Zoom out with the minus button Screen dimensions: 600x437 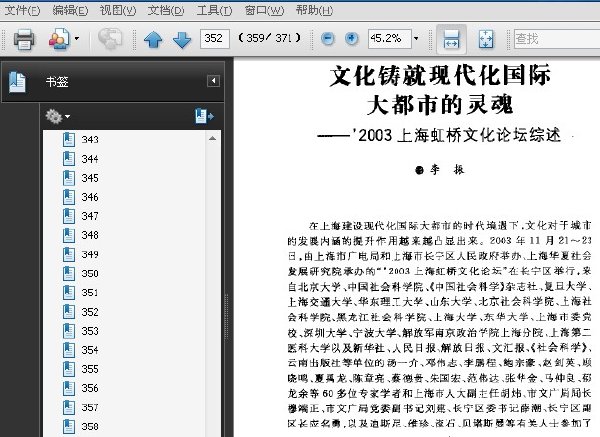coord(327,39)
